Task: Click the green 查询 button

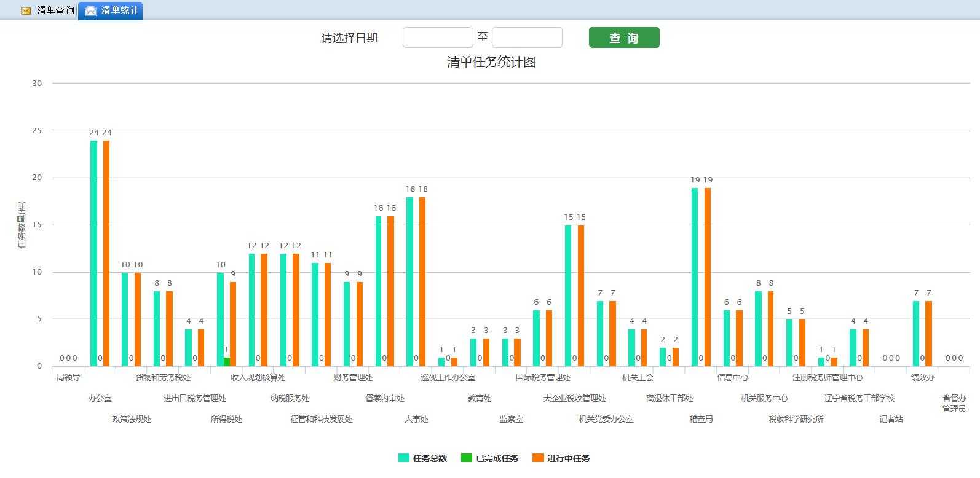Action: 624,37
